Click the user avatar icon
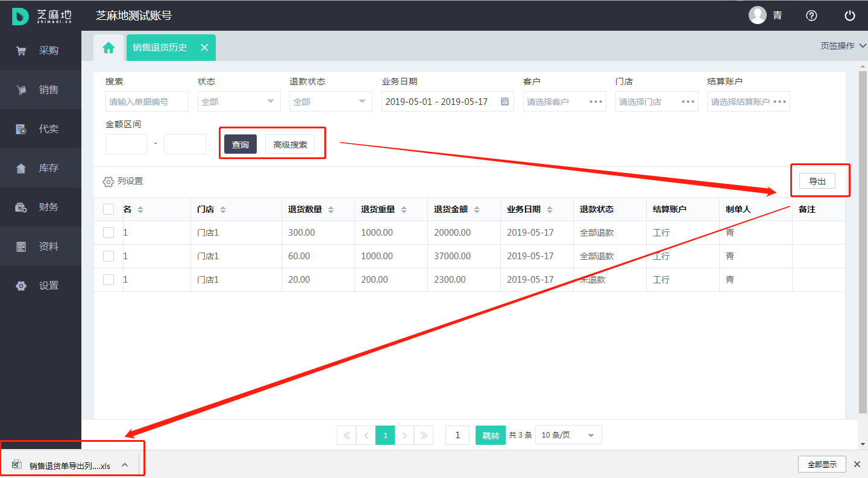Viewport: 868px width, 478px height. (758, 15)
